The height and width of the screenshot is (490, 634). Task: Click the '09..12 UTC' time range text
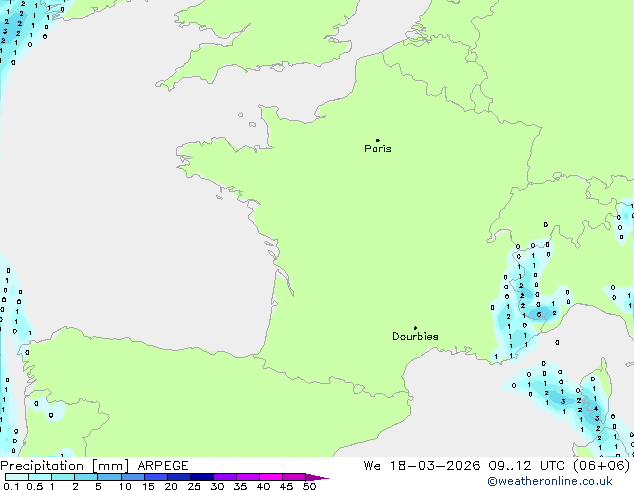(526, 466)
